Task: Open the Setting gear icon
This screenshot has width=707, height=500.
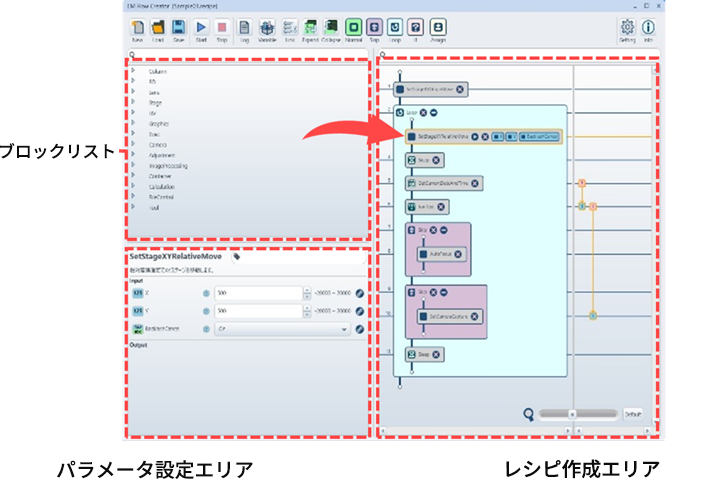Action: pyautogui.click(x=627, y=30)
